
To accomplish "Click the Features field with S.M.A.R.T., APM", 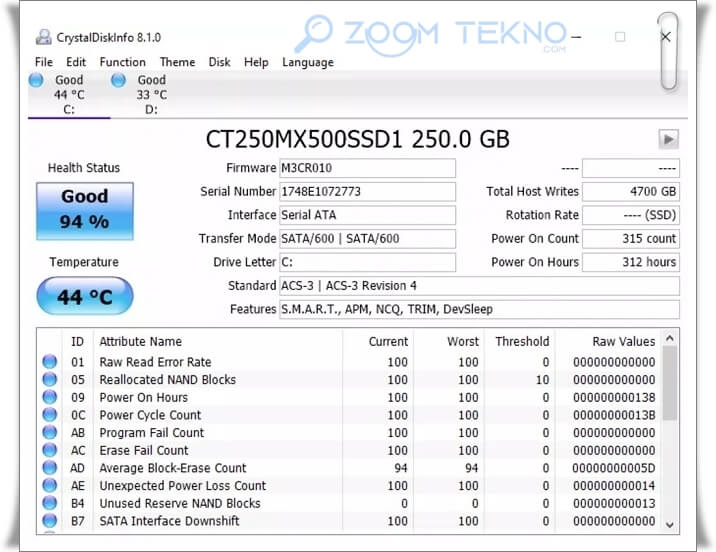I will tap(479, 310).
